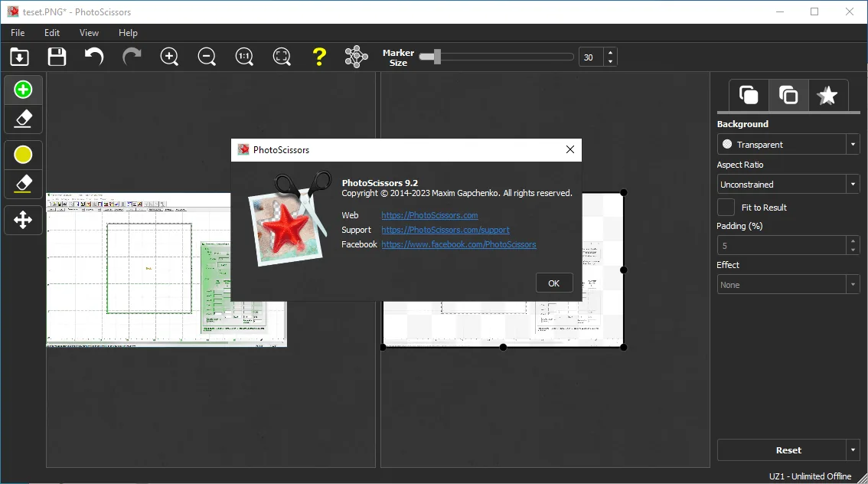Decrease Padding with the down arrow
The image size is (868, 484).
coord(853,250)
